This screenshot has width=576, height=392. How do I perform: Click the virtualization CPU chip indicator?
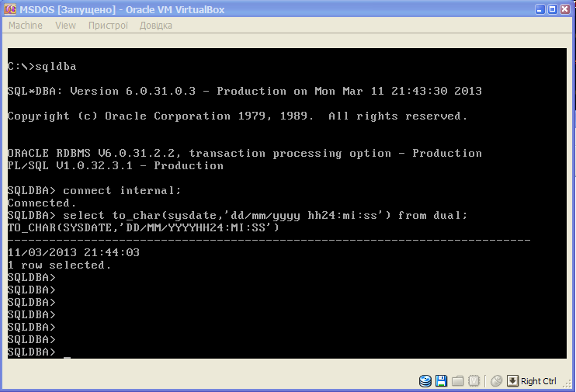point(474,381)
